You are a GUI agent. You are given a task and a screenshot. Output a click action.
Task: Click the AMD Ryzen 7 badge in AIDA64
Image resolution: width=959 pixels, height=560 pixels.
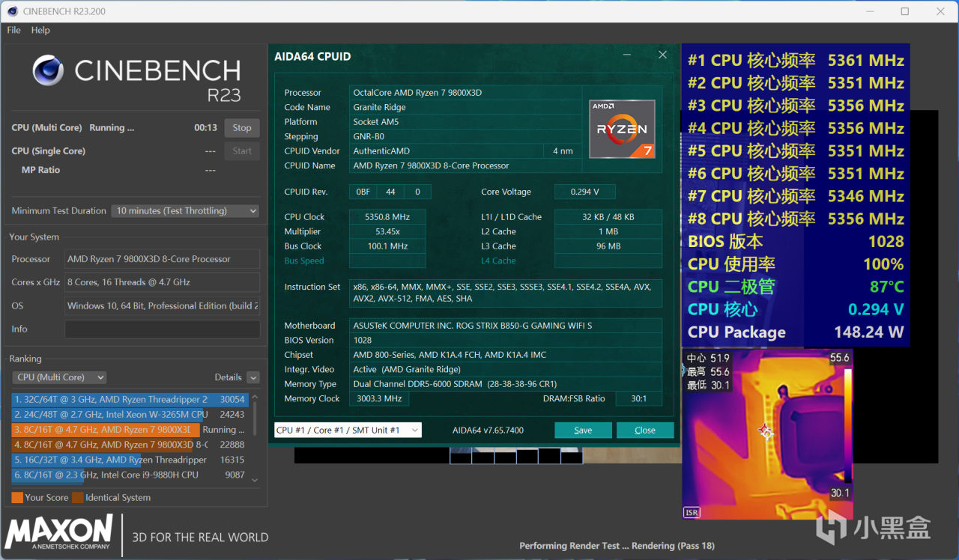click(x=622, y=130)
